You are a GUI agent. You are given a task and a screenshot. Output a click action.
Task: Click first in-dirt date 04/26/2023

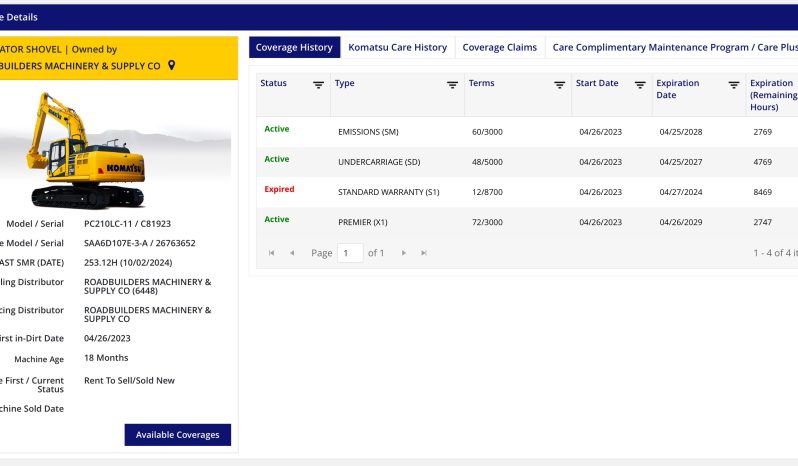click(x=107, y=338)
